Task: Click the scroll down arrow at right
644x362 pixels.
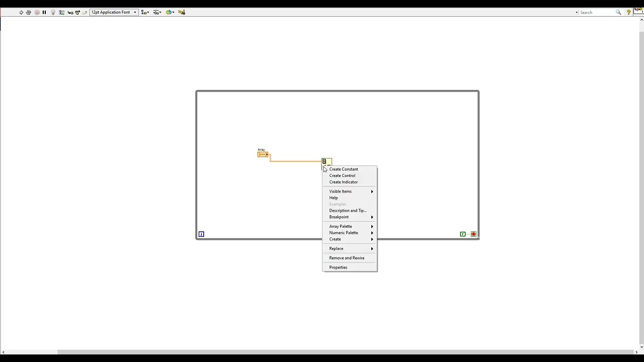Action: coord(641,346)
